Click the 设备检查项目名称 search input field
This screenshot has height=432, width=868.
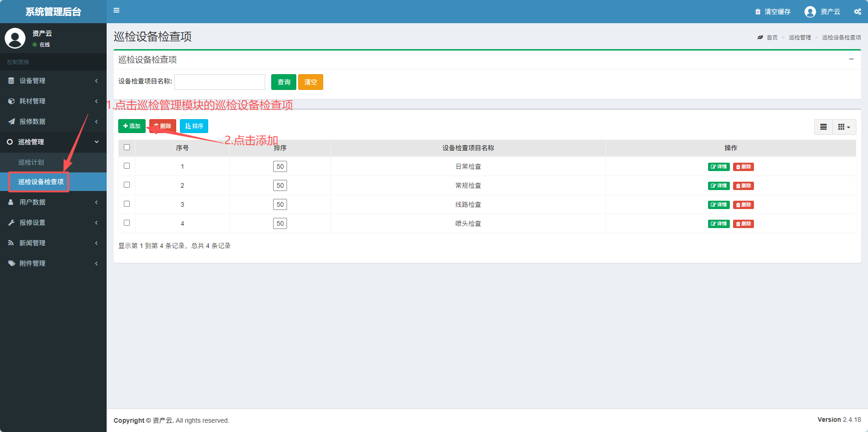pos(219,82)
